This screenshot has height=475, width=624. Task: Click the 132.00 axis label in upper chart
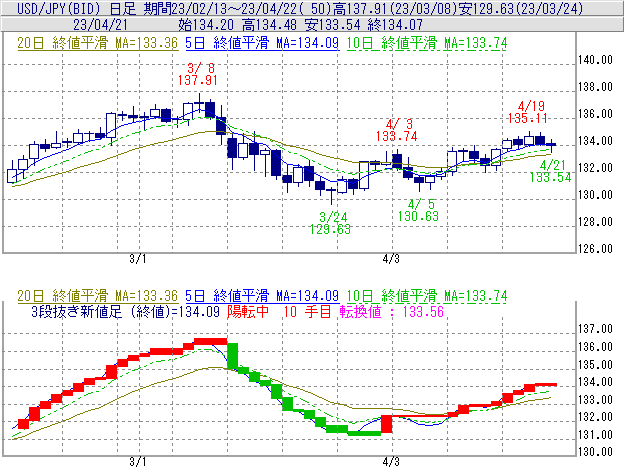pos(595,167)
